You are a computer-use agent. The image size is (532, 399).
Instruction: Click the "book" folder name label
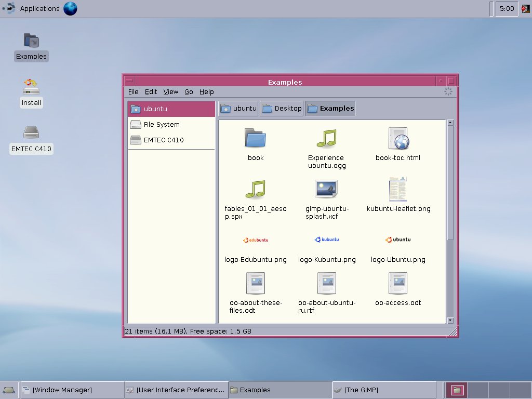click(256, 158)
